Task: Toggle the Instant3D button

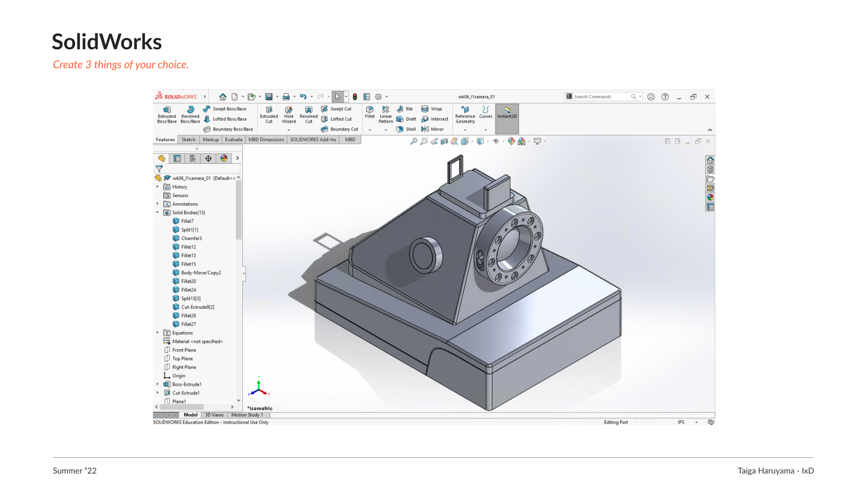Action: click(x=507, y=116)
